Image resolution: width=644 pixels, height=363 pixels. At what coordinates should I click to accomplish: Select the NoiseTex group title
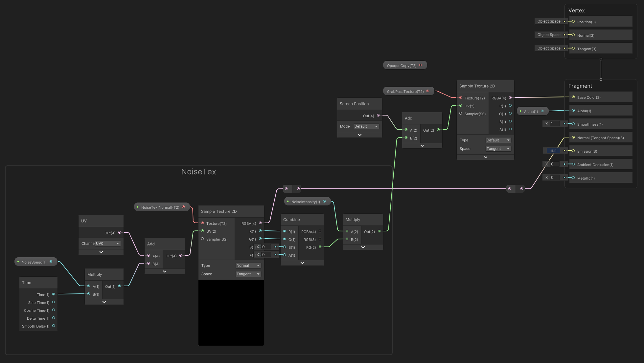tap(198, 172)
